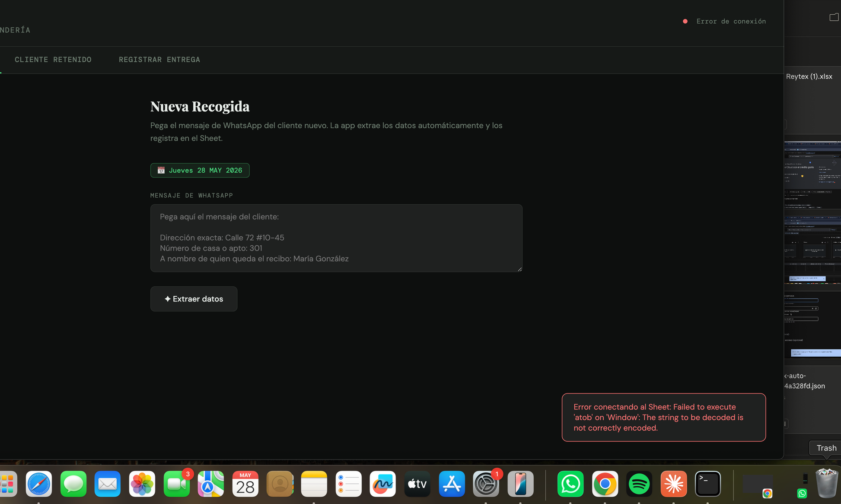This screenshot has height=504, width=841.
Task: Click the window icon at top right corner
Action: click(x=834, y=17)
